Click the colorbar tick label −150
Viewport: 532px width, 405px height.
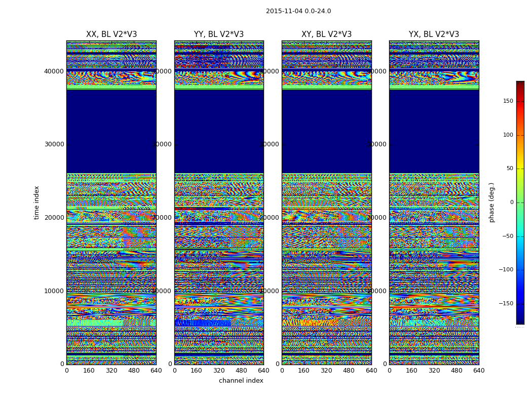tap(506, 303)
